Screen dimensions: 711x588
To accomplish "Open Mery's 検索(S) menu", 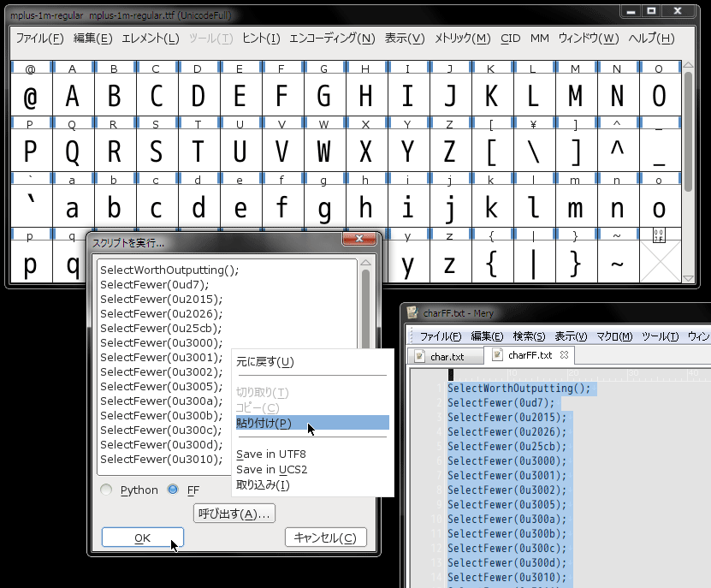I will pyautogui.click(x=529, y=336).
